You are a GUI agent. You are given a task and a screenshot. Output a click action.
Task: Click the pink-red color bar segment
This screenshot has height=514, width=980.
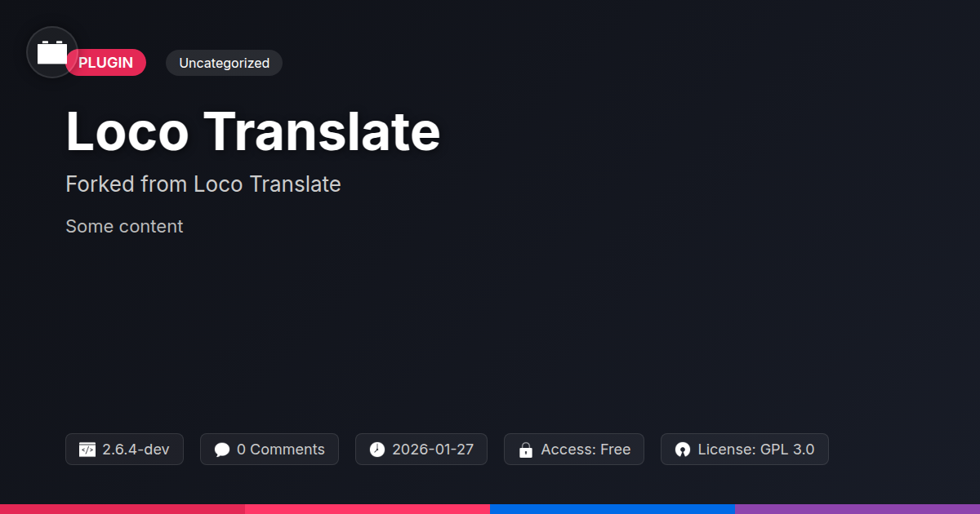click(x=367, y=509)
